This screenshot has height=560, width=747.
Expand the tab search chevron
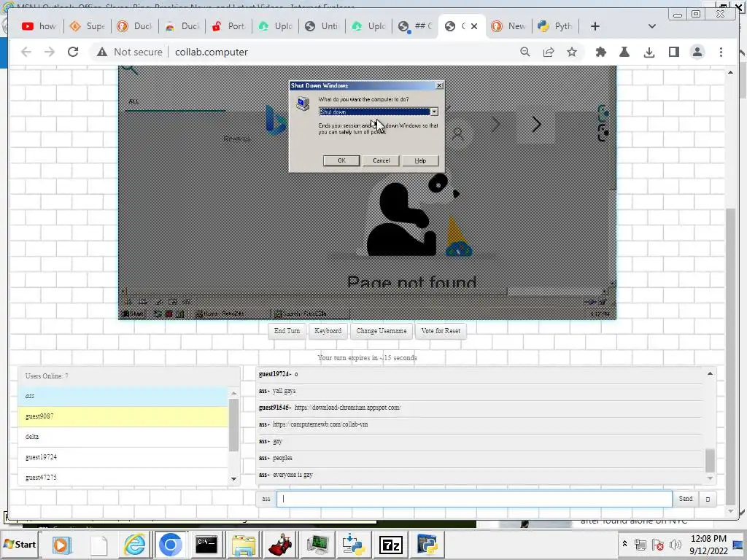pos(652,26)
